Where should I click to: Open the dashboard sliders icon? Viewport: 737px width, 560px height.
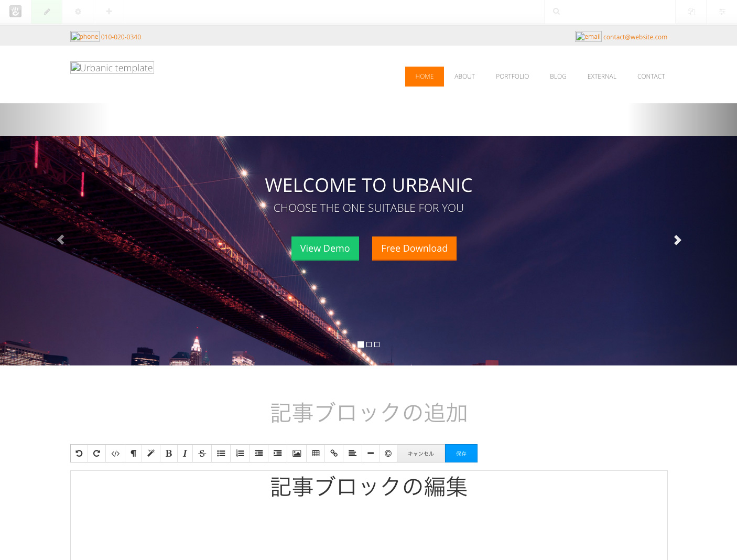[x=722, y=12]
